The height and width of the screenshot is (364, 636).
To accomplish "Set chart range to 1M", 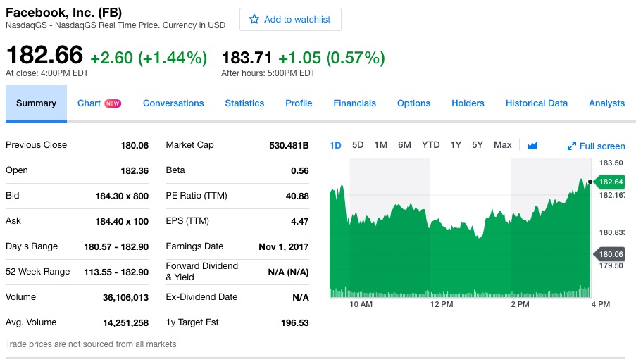I will coord(381,145).
